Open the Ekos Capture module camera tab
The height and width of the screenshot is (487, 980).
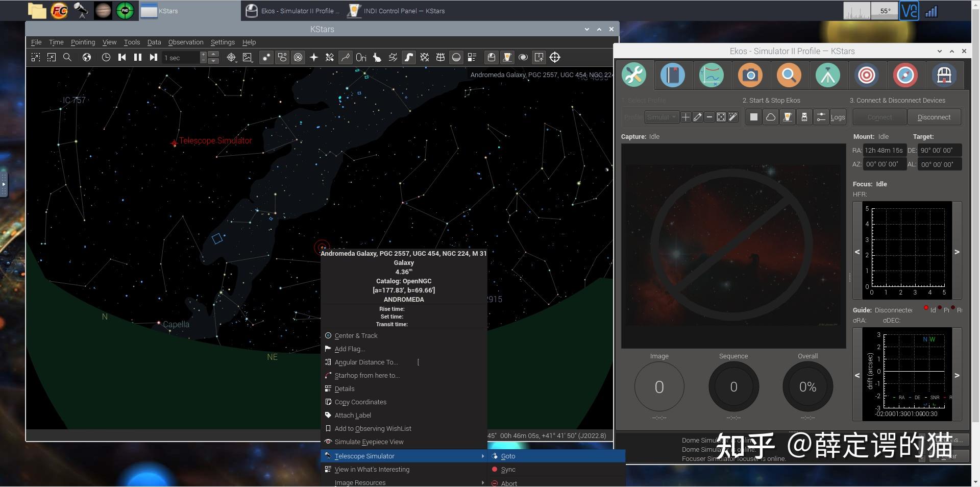click(750, 76)
